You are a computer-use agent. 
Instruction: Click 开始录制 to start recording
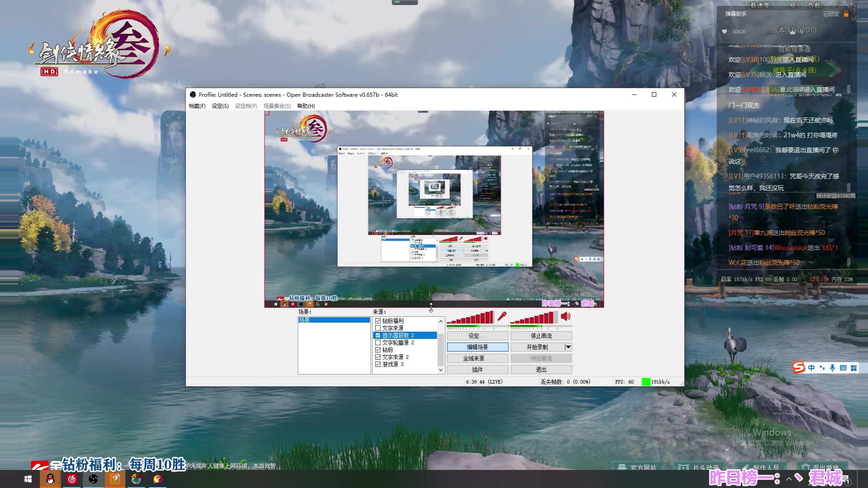click(x=537, y=347)
